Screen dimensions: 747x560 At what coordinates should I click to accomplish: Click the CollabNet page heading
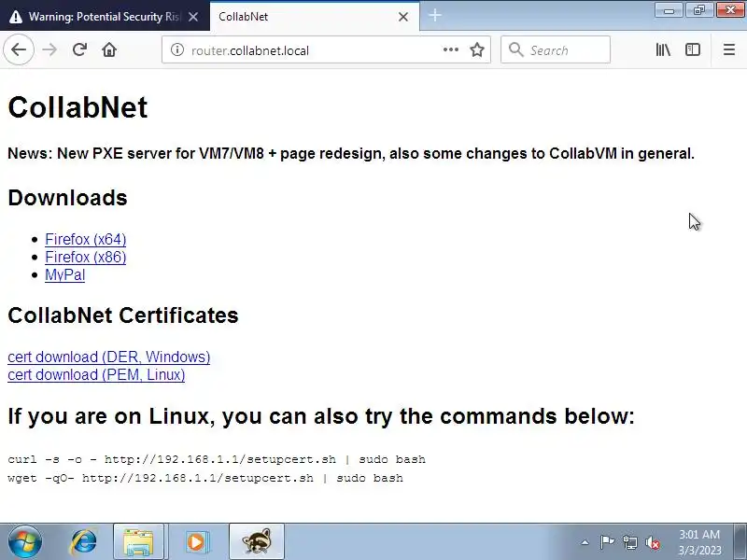click(x=78, y=107)
